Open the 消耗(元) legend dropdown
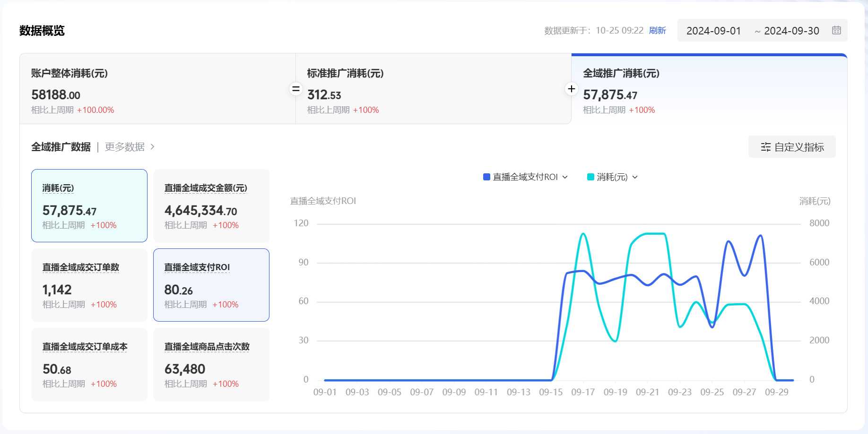The image size is (868, 434). click(x=635, y=177)
